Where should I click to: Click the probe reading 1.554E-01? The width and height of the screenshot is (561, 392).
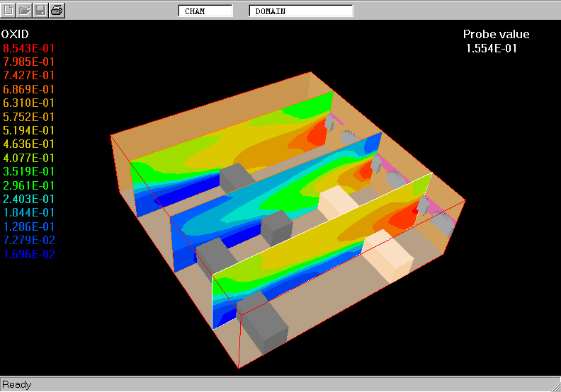click(492, 48)
